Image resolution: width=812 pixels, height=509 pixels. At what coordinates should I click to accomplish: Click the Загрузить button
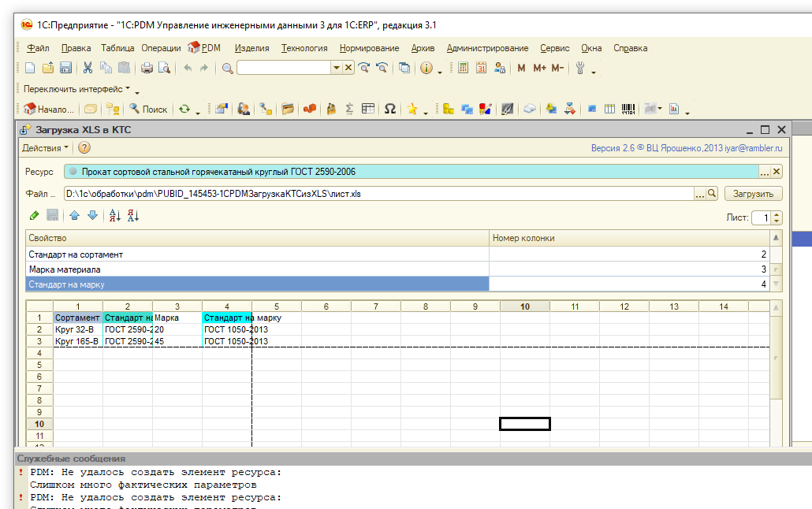pos(753,194)
